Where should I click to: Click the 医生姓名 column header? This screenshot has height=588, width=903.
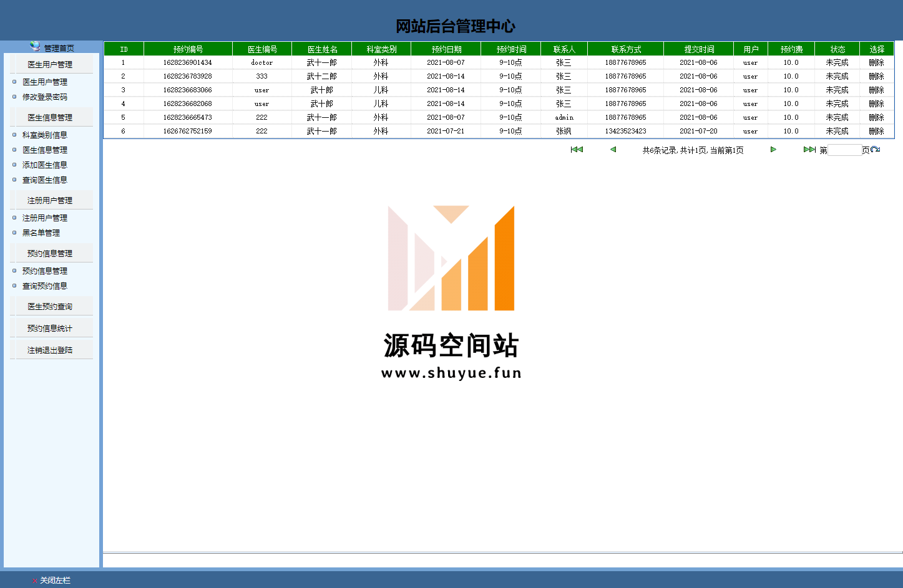[322, 49]
